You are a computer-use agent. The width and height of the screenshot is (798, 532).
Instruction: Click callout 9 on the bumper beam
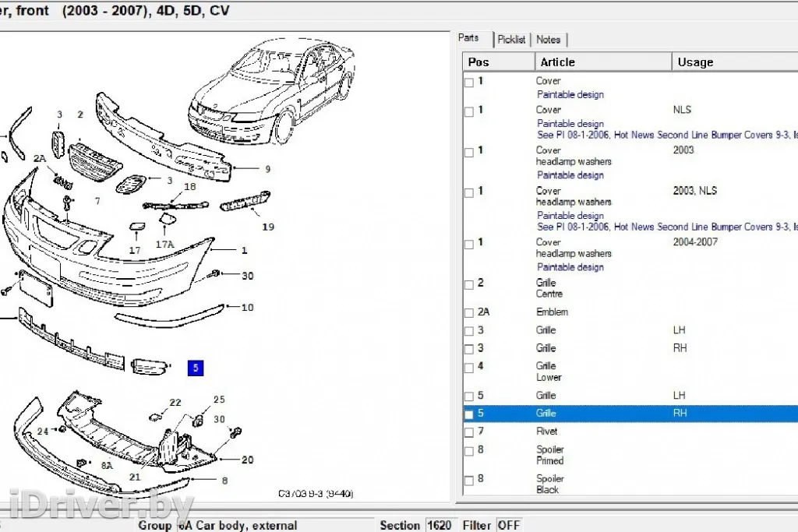pyautogui.click(x=268, y=169)
